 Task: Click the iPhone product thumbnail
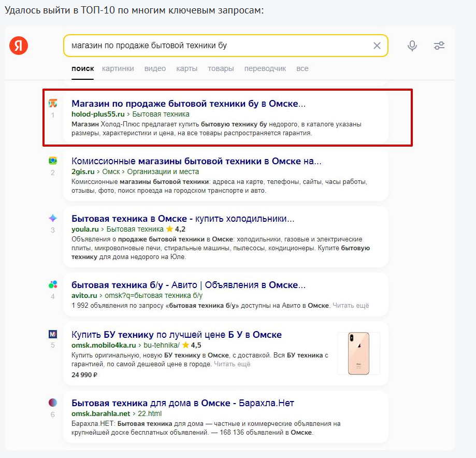(x=358, y=353)
